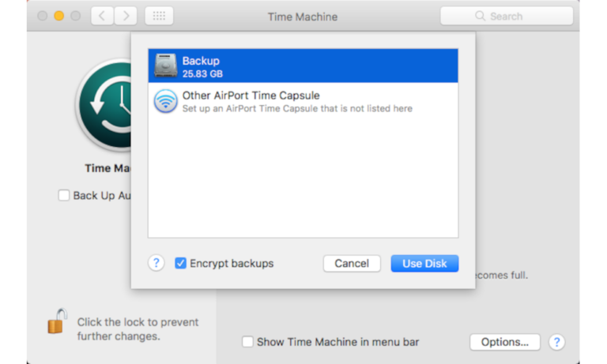Click the Backup hard drive icon
The image size is (607, 364).
pos(166,66)
